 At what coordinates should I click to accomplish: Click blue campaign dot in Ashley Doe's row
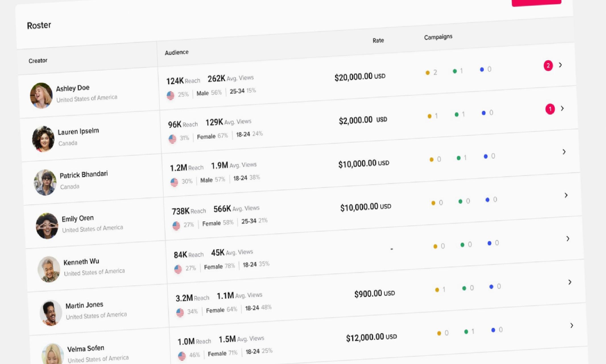coord(482,69)
